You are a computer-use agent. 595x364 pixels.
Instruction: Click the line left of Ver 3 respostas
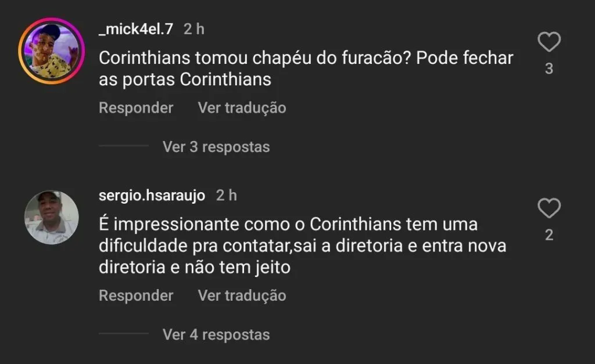(123, 147)
